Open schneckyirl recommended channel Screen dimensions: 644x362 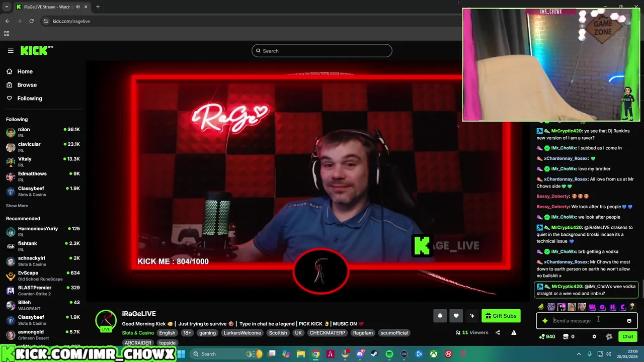[43, 261]
